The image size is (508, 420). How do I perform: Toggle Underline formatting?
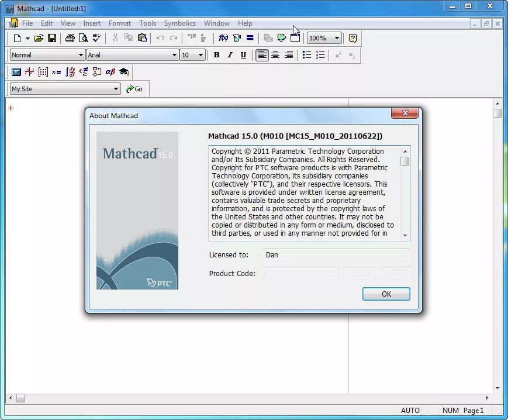point(243,55)
